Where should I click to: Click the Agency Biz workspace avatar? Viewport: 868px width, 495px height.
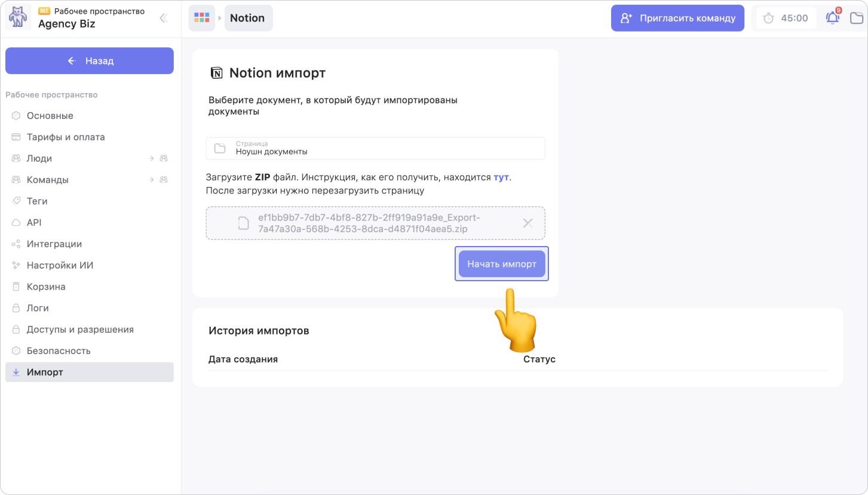tap(18, 18)
